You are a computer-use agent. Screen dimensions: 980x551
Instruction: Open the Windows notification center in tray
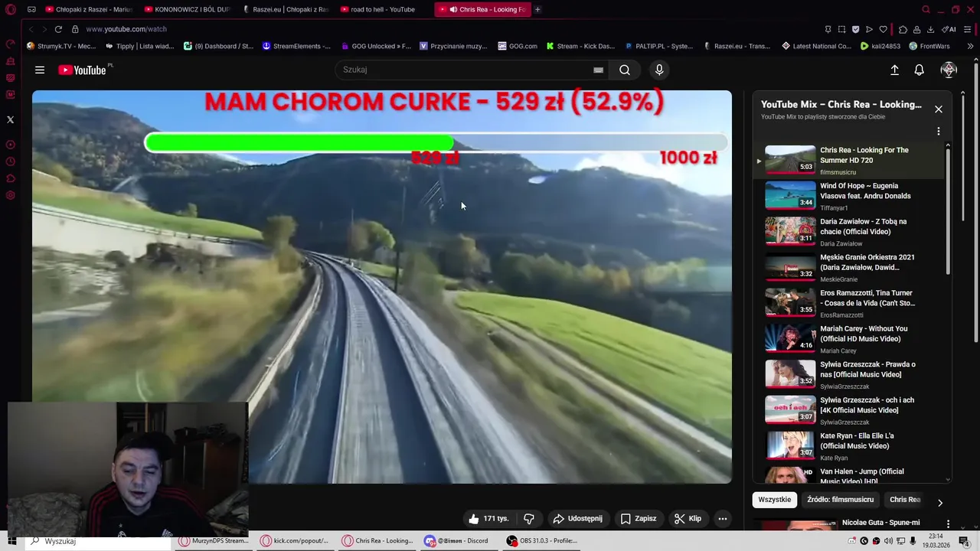(964, 541)
